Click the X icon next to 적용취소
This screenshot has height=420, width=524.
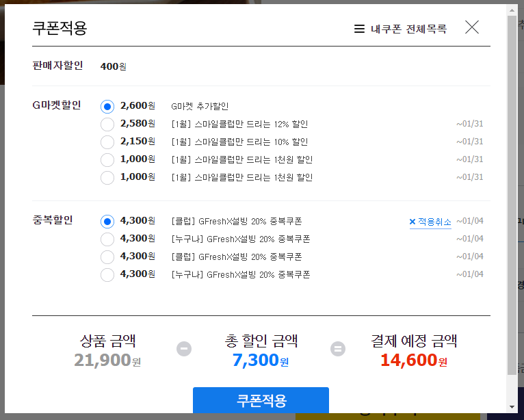[x=412, y=222]
